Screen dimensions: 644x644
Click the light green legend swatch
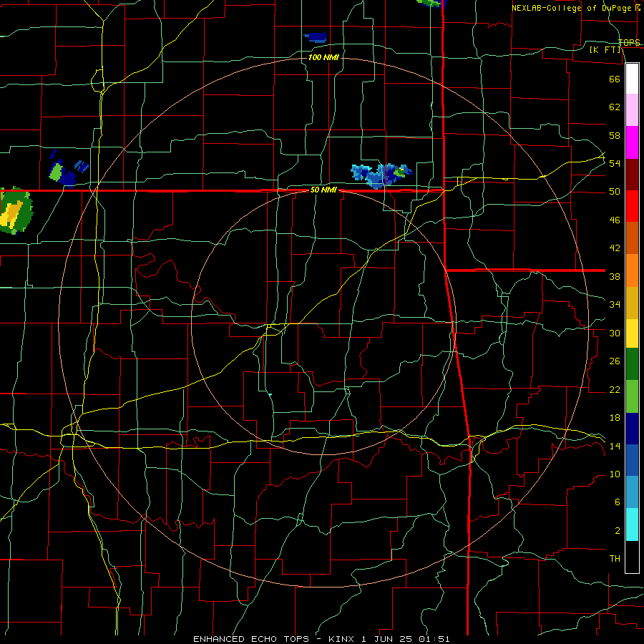coord(632,396)
